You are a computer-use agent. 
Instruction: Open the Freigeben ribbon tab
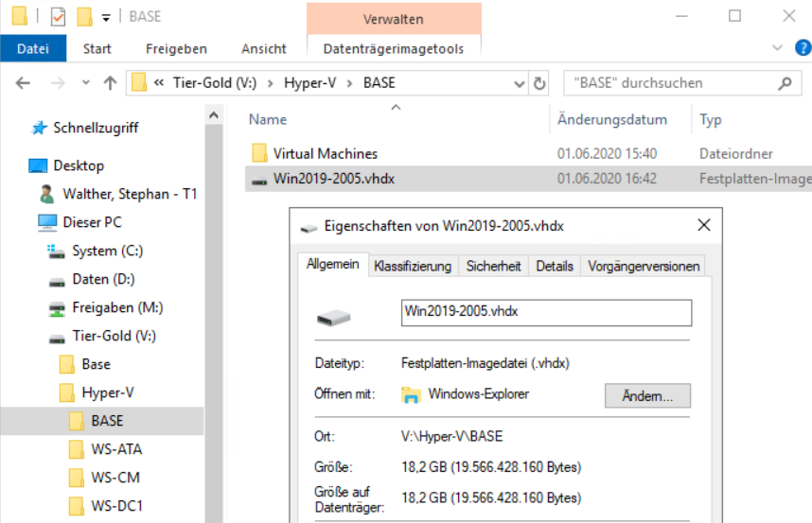176,48
